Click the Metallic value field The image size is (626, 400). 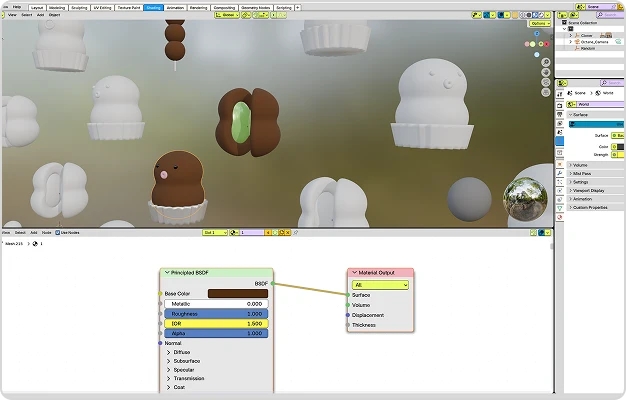[x=216, y=304]
